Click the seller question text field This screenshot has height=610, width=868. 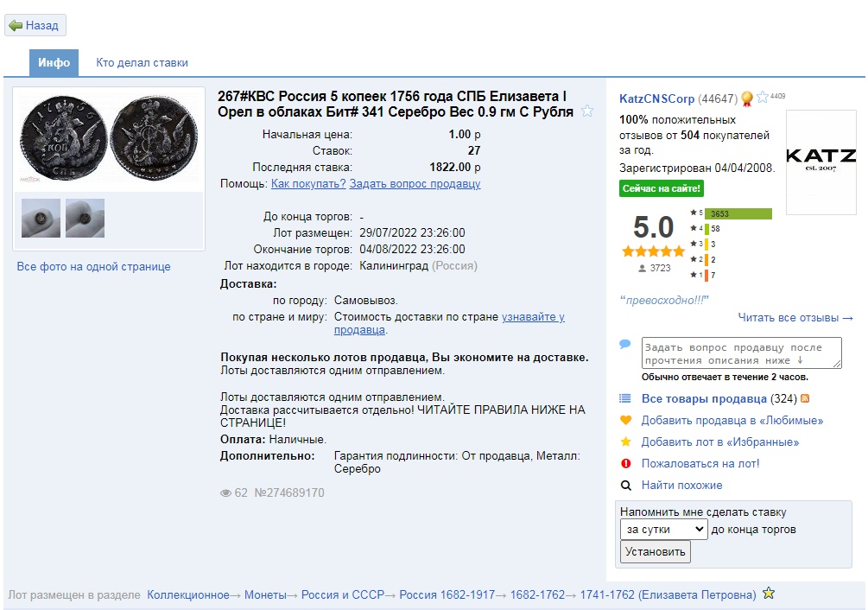pyautogui.click(x=741, y=353)
